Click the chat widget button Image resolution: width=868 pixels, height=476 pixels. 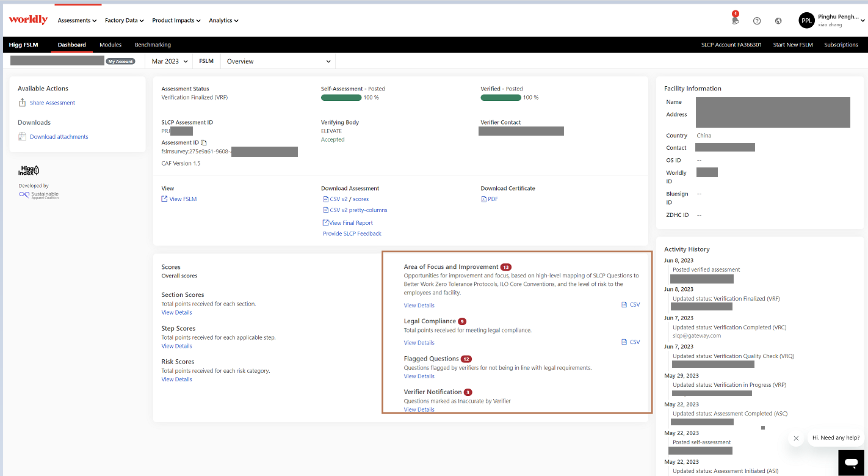(x=852, y=463)
